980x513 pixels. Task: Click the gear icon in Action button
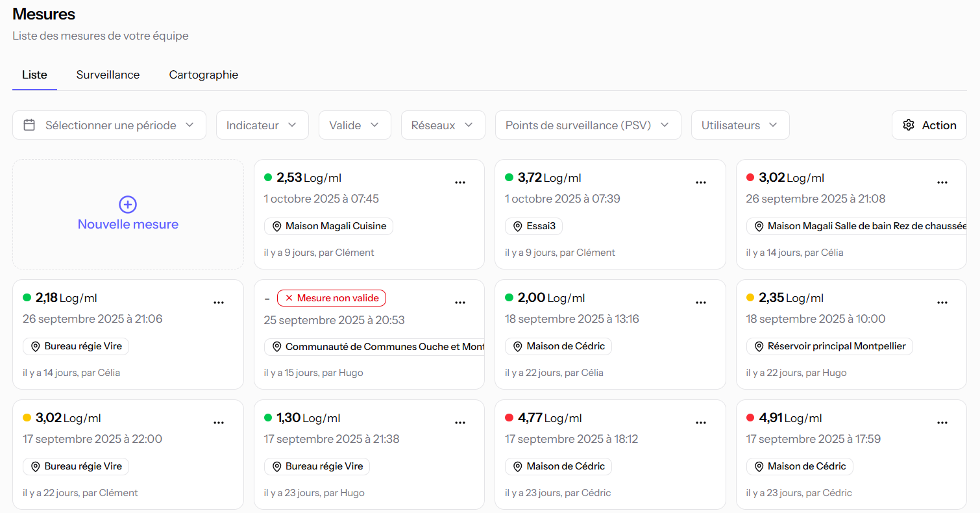[x=909, y=125]
